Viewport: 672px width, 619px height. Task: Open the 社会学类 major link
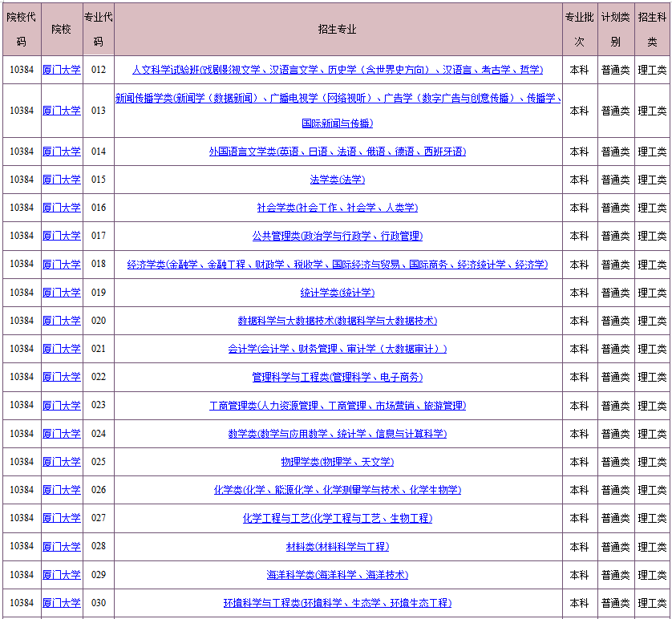[x=338, y=208]
